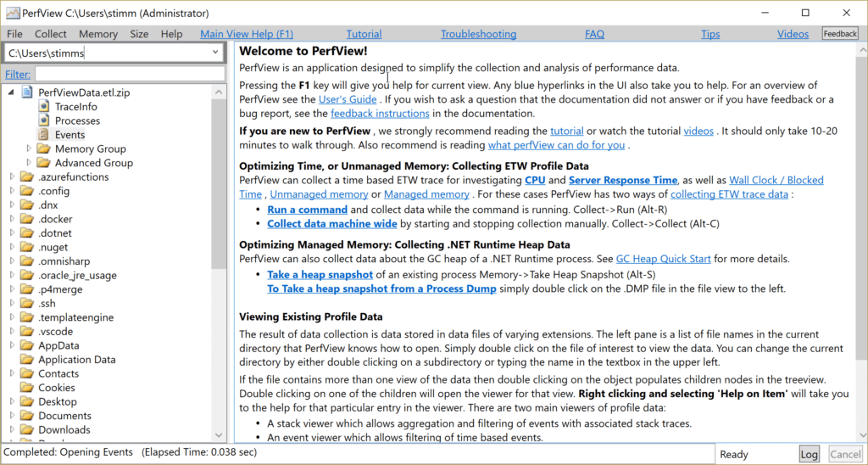Viewport: 868px width, 465px height.
Task: Click the TraceInfo node icon
Action: tap(44, 106)
